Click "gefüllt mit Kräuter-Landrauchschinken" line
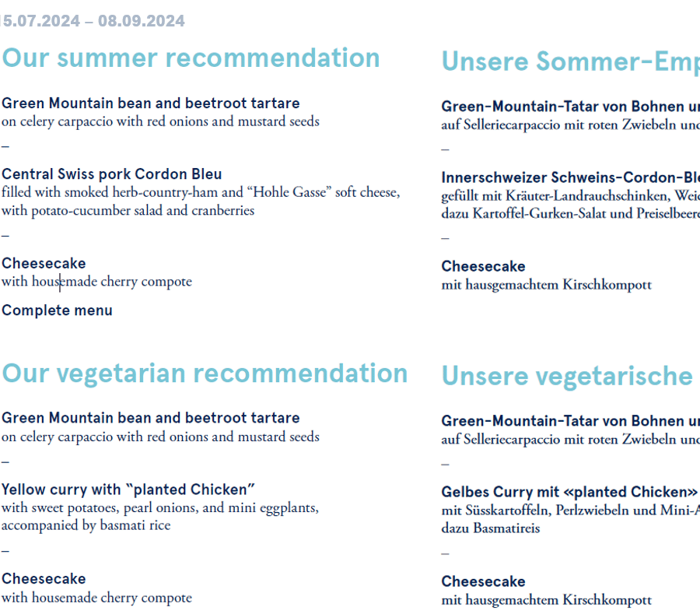Viewport: 700px width, 614px height. coord(571,195)
